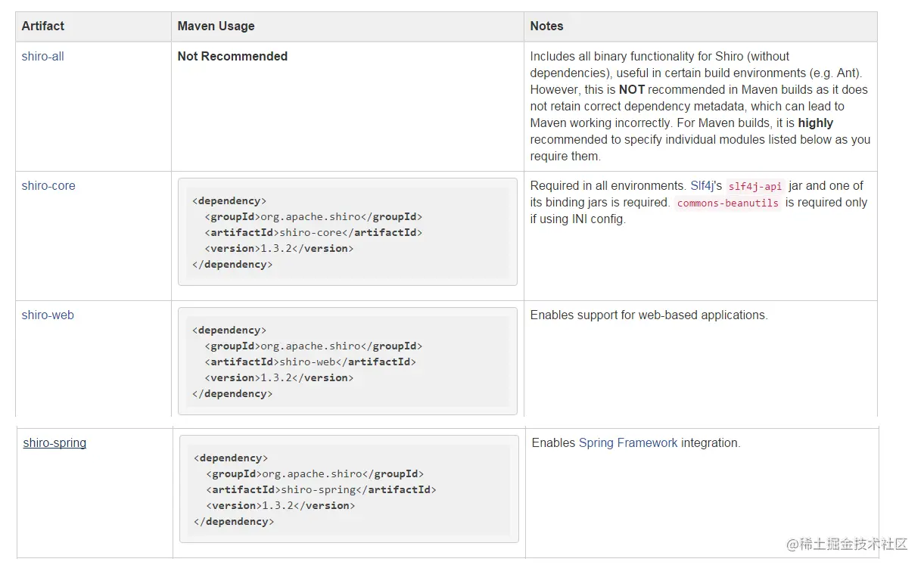Open the Spring Framework link
Image resolution: width=924 pixels, height=568 pixels.
pos(628,442)
